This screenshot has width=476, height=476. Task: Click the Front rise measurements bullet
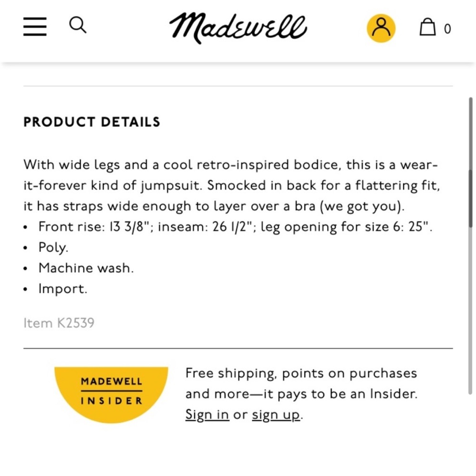235,227
